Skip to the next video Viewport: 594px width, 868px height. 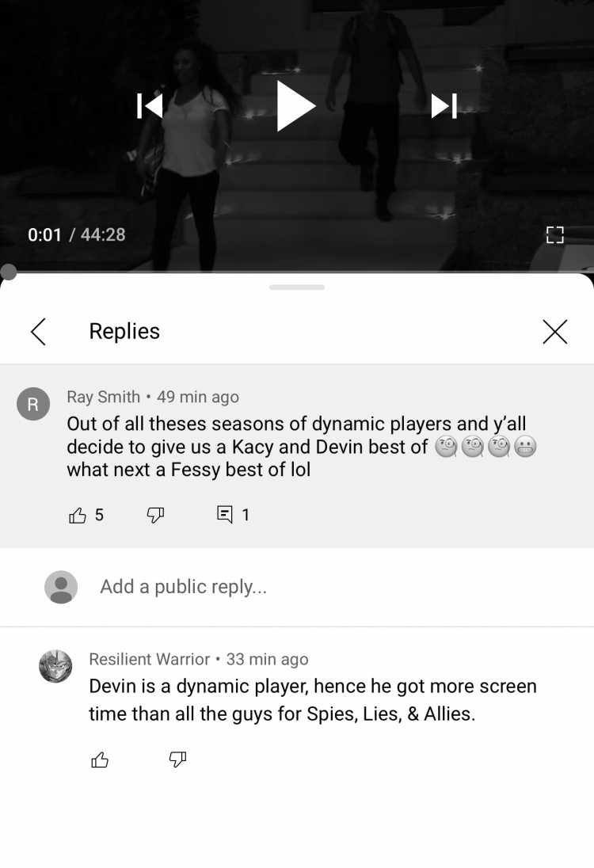[444, 106]
